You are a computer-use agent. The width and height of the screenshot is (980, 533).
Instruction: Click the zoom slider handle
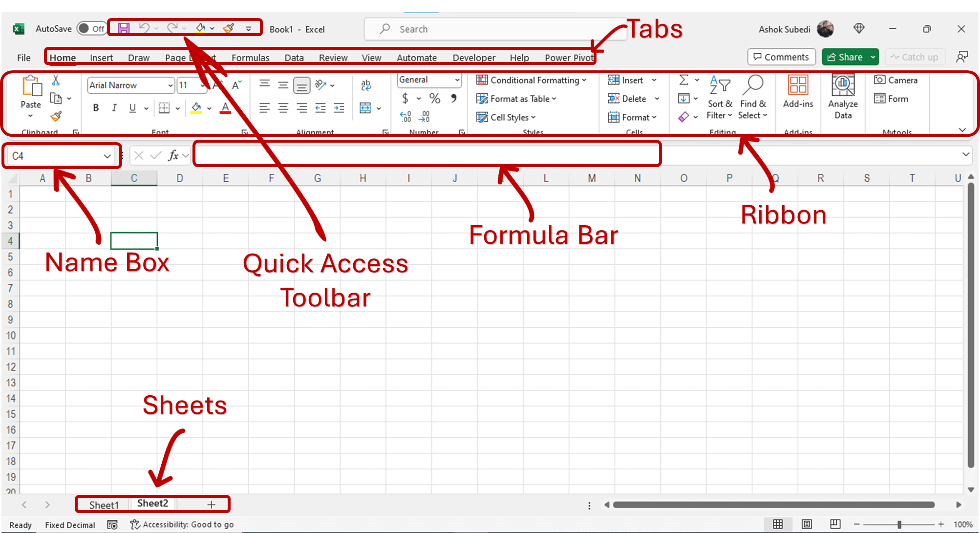(899, 524)
